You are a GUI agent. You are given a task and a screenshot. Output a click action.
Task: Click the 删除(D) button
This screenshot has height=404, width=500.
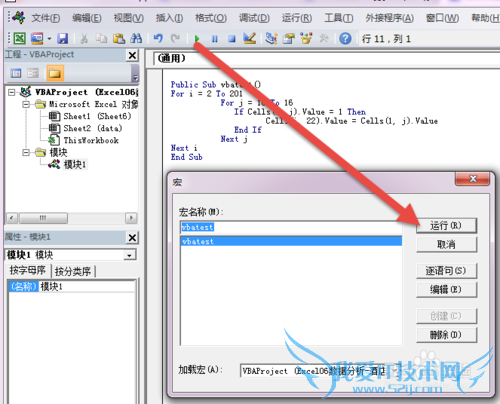[x=446, y=335]
